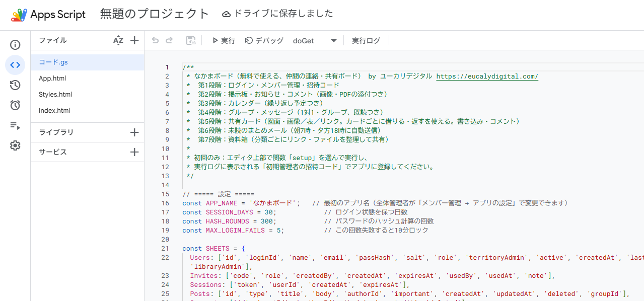The image size is (644, 301).
Task: Click the Invites key on line 23
Action: 204,276
